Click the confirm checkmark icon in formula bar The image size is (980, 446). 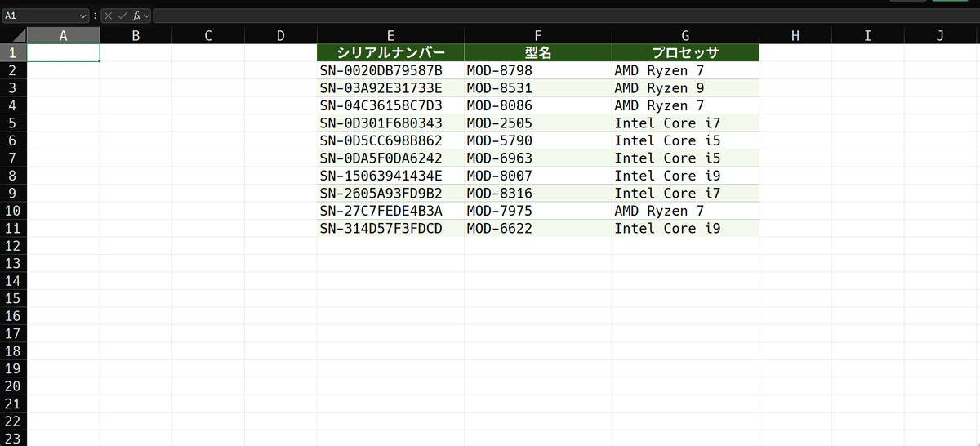point(122,16)
